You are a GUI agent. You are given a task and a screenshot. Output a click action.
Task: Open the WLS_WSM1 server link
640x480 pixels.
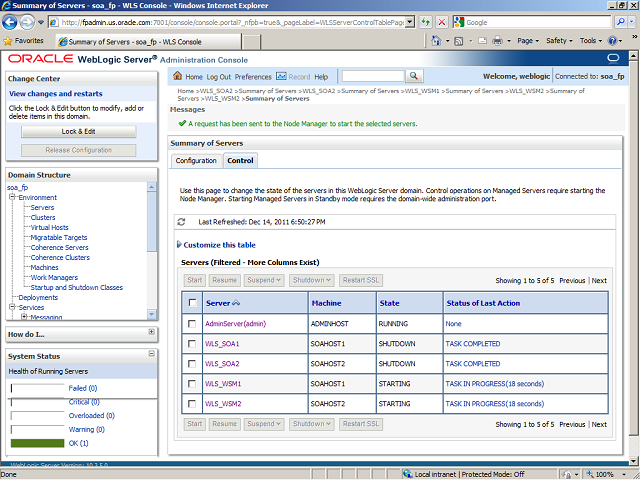pyautogui.click(x=223, y=384)
